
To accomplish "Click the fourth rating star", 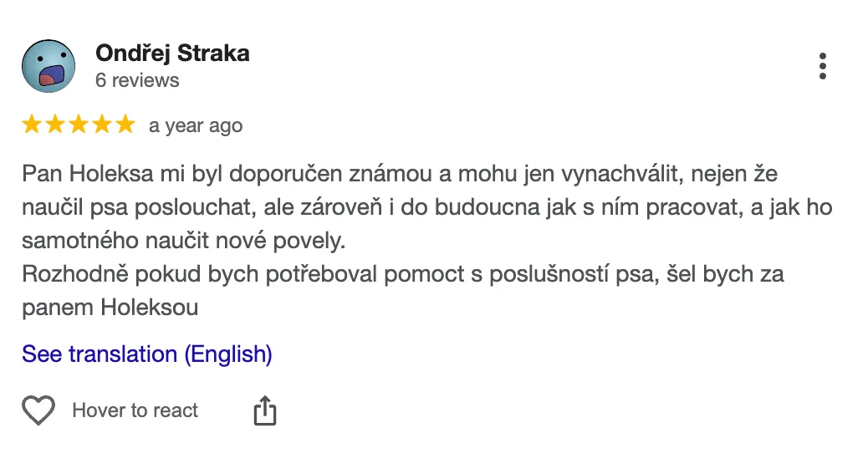I will pyautogui.click(x=101, y=125).
